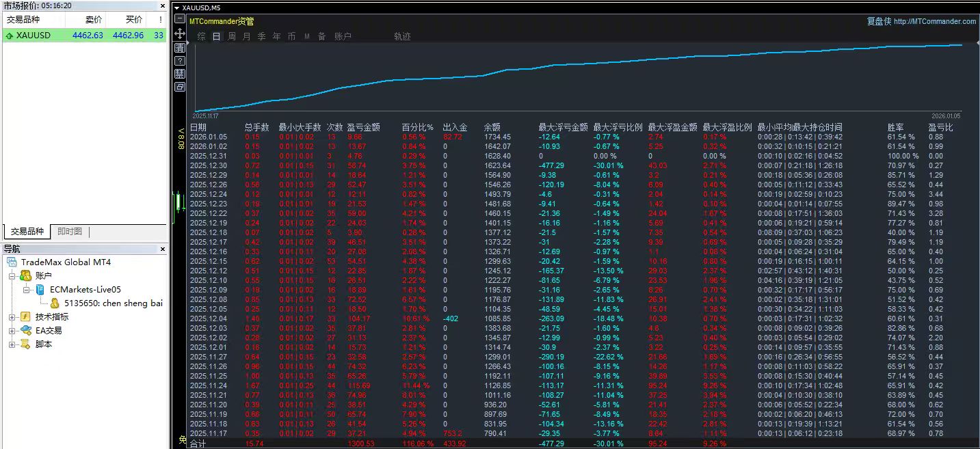This screenshot has height=449, width=980.
Task: Click the 盈亏比 column header
Action: coord(940,127)
